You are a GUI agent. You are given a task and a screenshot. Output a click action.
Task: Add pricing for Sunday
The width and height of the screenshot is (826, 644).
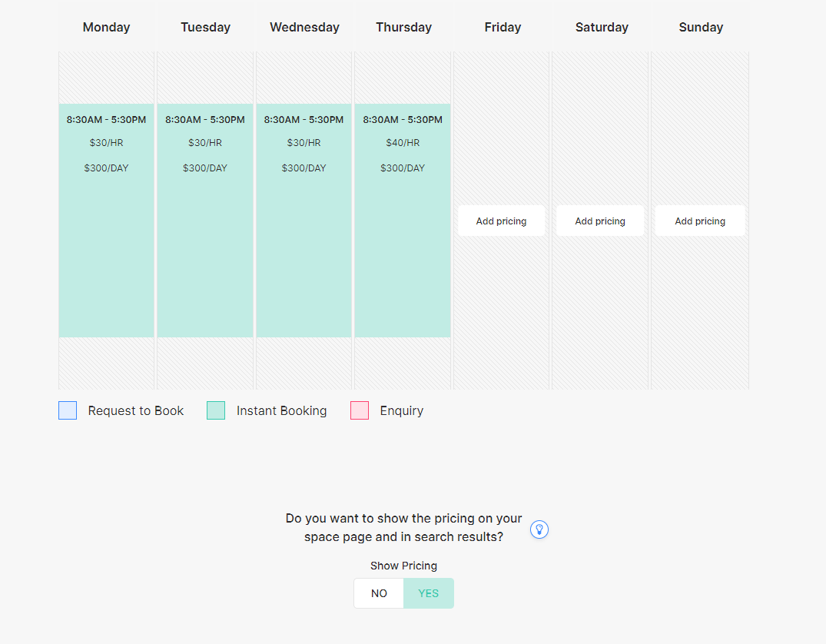point(699,221)
